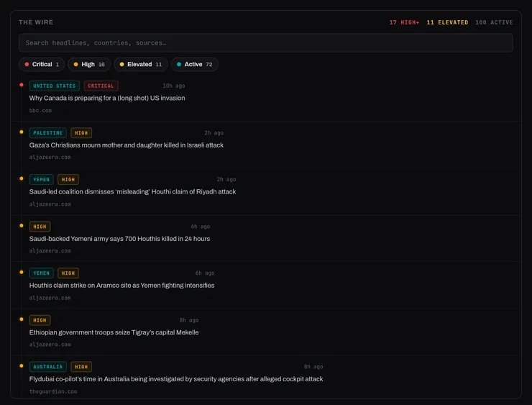Click red timeline dot for Canada story
The height and width of the screenshot is (405, 532).
point(22,85)
